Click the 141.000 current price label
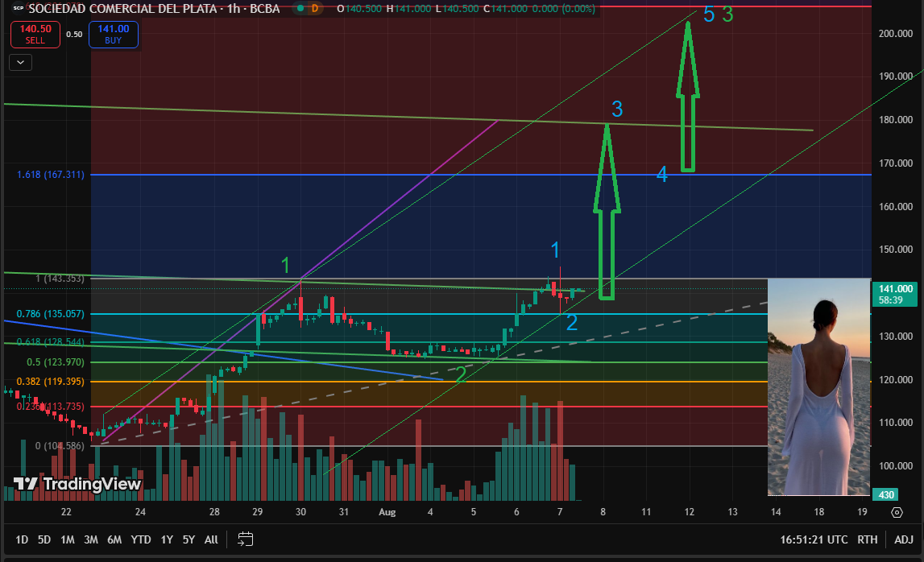 894,293
